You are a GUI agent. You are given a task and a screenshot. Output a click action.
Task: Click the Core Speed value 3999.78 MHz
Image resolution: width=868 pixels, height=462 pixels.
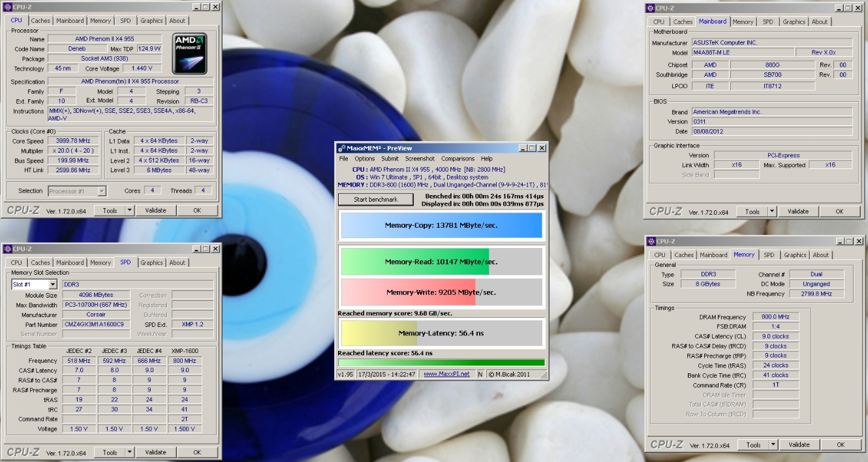[74, 141]
